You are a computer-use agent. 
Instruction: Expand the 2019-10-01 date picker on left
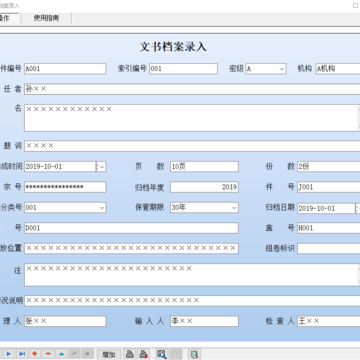point(102,167)
